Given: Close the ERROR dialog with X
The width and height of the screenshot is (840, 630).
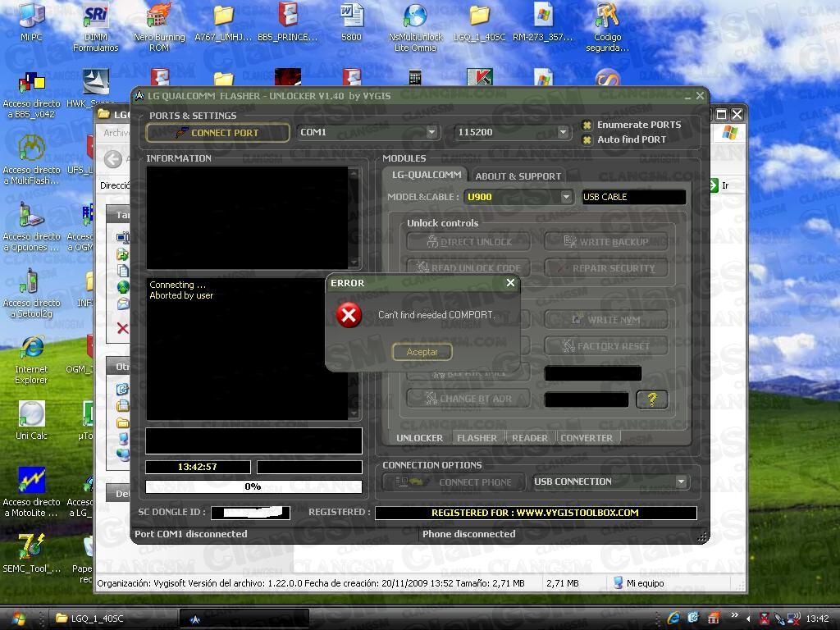Looking at the screenshot, I should point(510,282).
